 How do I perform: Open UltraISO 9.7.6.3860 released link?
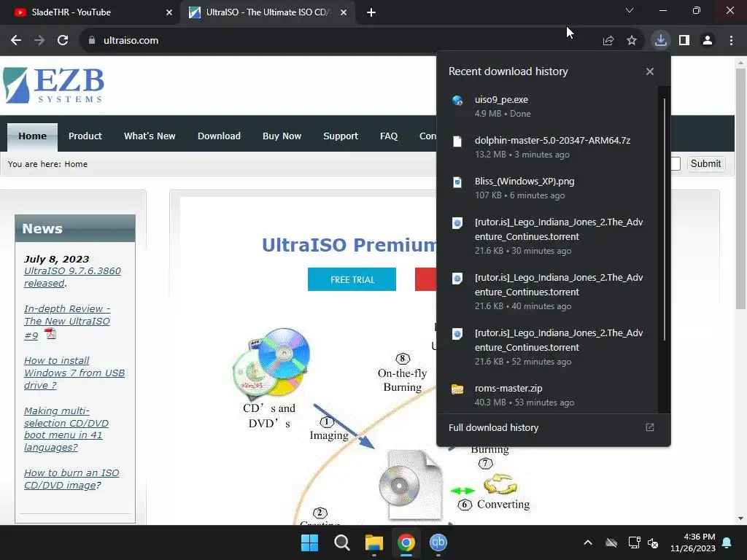[x=72, y=277]
